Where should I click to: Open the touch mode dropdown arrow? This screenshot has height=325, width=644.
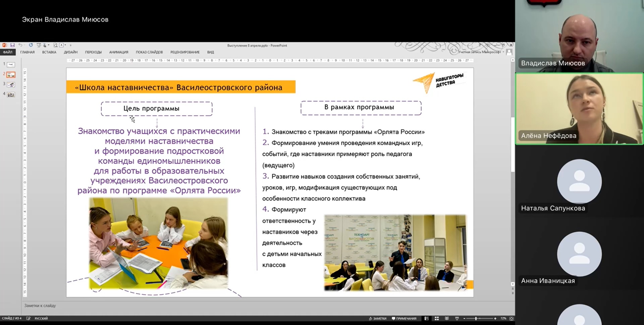pyautogui.click(x=49, y=45)
